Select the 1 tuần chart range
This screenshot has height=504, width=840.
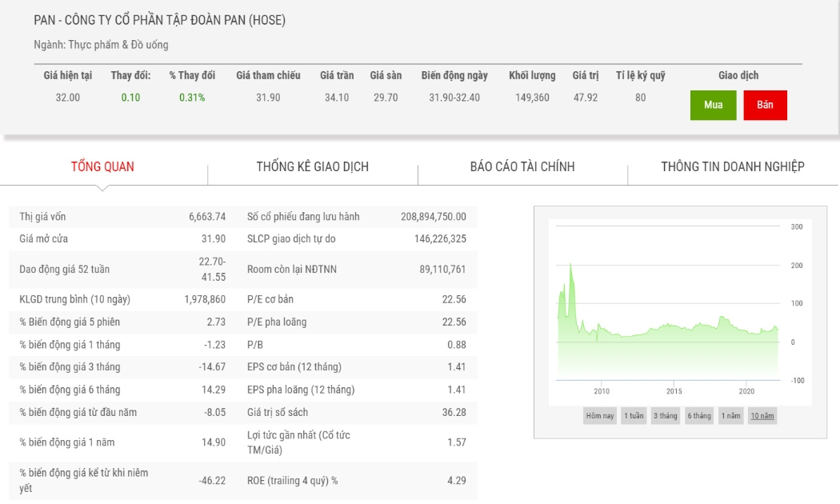click(x=634, y=416)
